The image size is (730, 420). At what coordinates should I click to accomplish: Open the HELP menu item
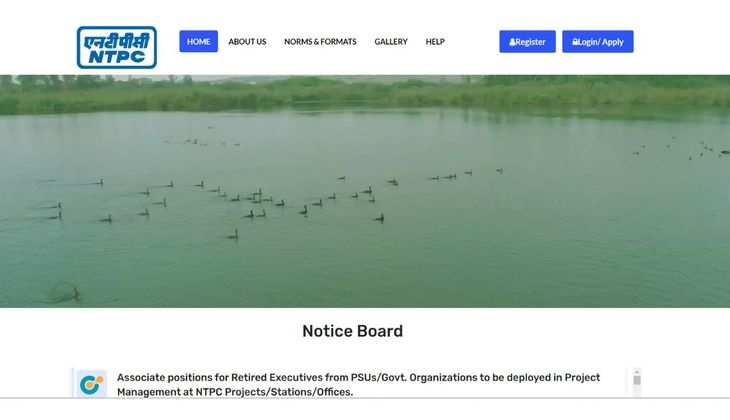(x=435, y=41)
